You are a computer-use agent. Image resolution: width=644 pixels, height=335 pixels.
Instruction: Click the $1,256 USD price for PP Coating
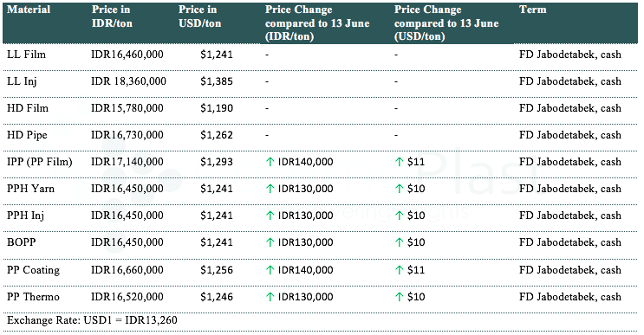(217, 270)
